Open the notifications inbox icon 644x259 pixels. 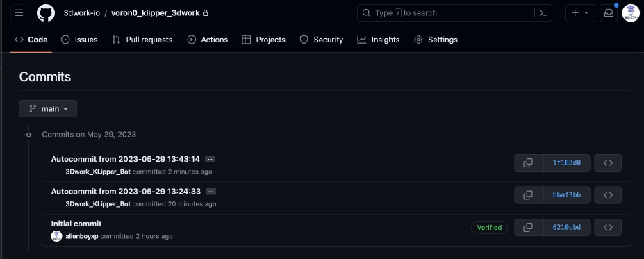[609, 13]
